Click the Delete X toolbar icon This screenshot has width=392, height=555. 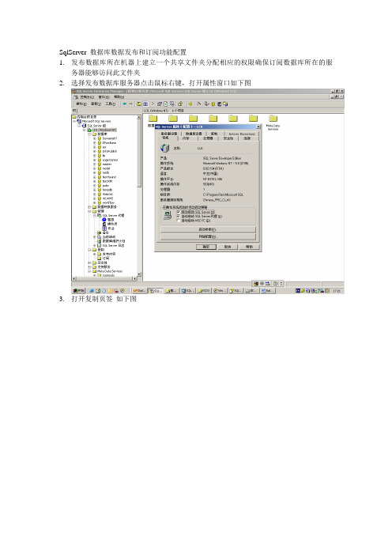tap(153, 104)
